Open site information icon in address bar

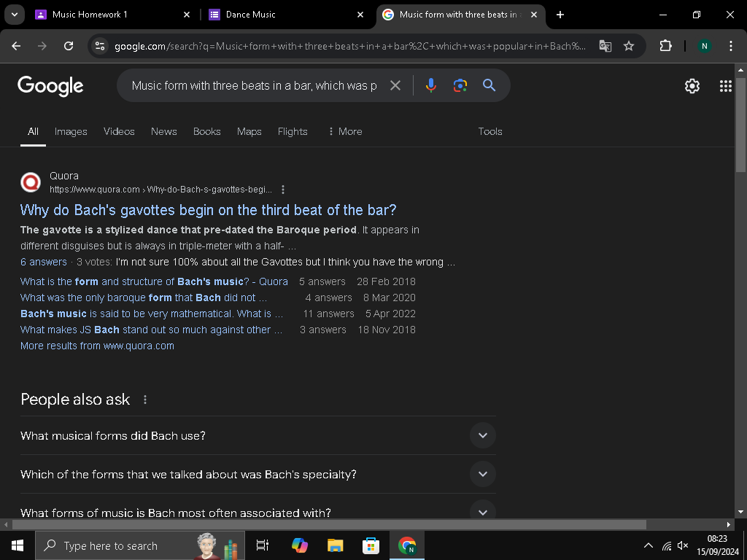tap(100, 46)
